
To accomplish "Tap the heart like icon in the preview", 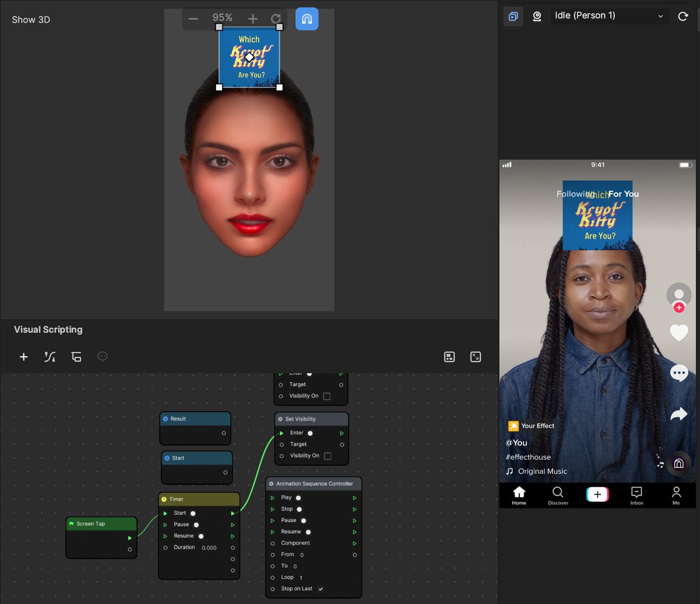I will pos(679,333).
